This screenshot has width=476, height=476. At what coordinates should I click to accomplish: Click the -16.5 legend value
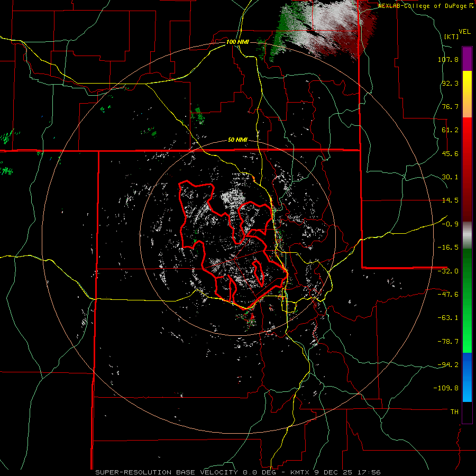[x=448, y=248]
